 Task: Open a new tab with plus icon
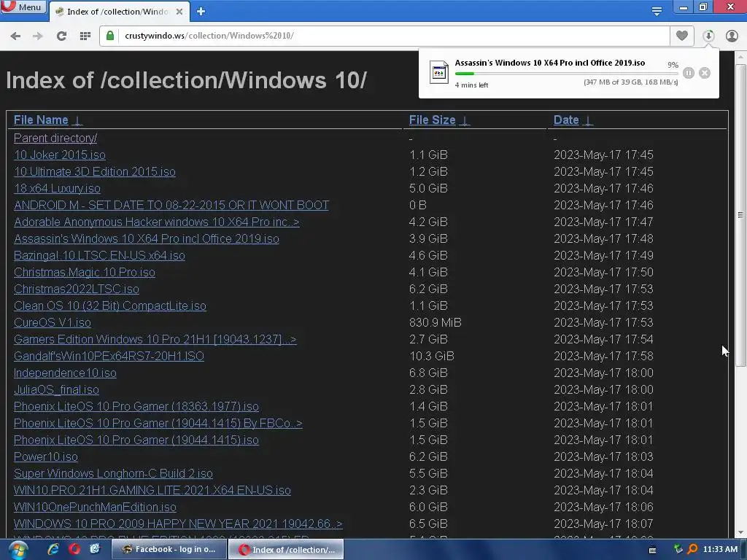201,12
